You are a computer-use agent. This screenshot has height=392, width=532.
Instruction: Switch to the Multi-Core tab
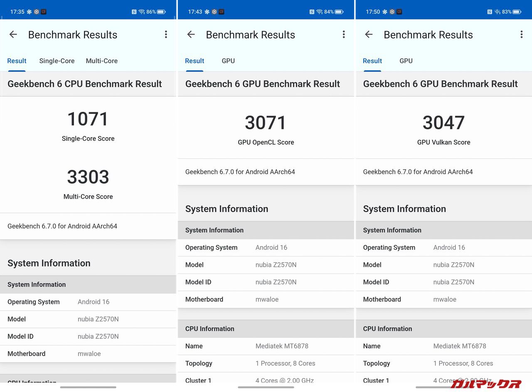click(x=102, y=61)
